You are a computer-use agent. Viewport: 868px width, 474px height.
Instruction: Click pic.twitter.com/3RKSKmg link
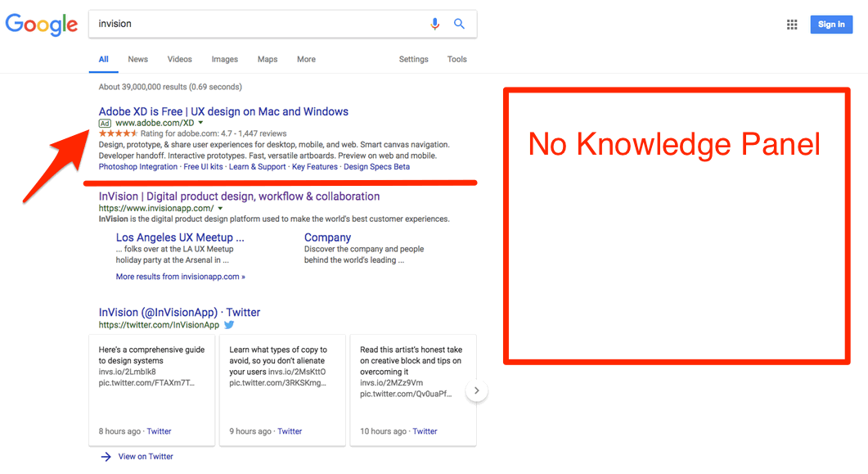click(278, 382)
